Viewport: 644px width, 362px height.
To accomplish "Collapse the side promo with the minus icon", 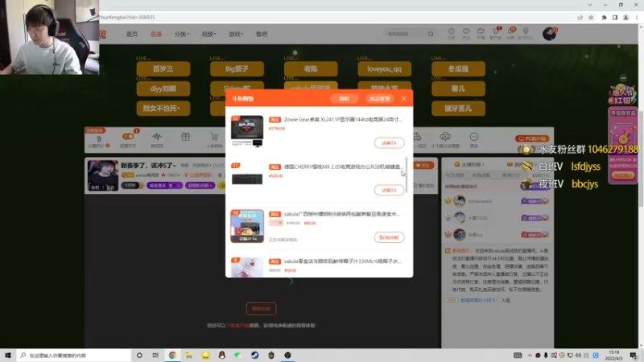I will coord(623,78).
